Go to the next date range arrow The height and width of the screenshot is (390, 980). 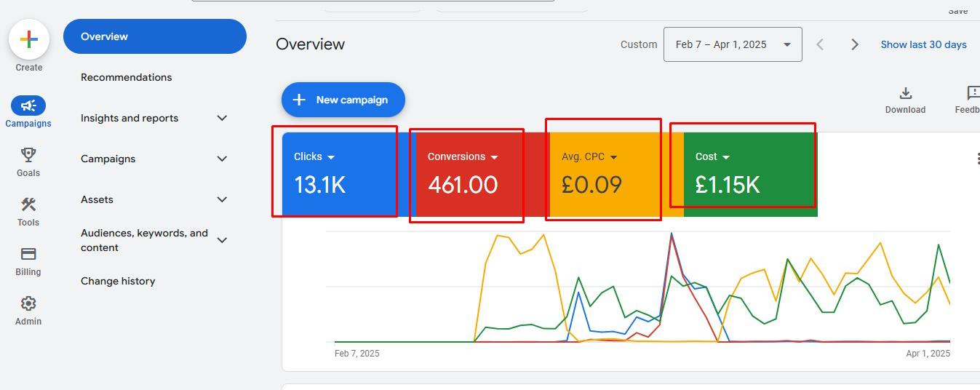point(855,44)
